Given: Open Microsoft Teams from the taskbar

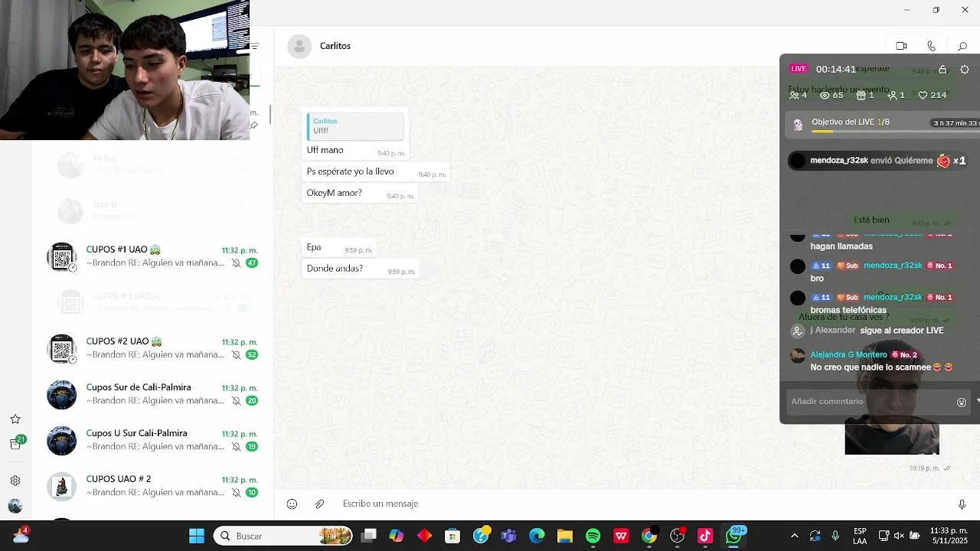Looking at the screenshot, I should point(508,536).
